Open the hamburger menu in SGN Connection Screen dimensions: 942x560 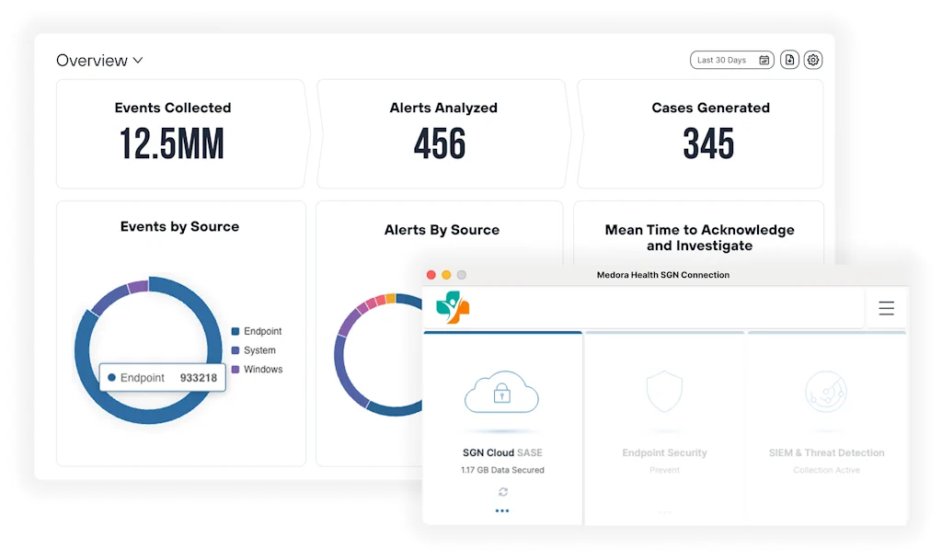886,309
